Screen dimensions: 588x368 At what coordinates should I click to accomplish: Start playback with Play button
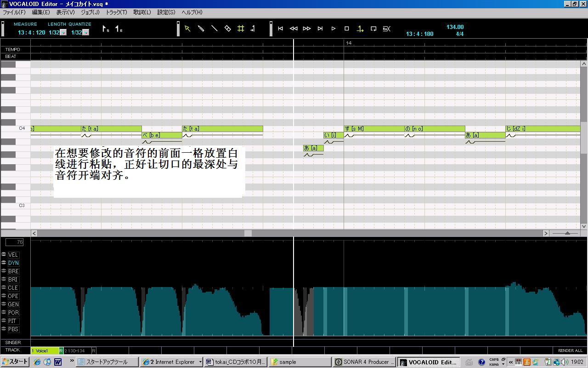click(334, 29)
